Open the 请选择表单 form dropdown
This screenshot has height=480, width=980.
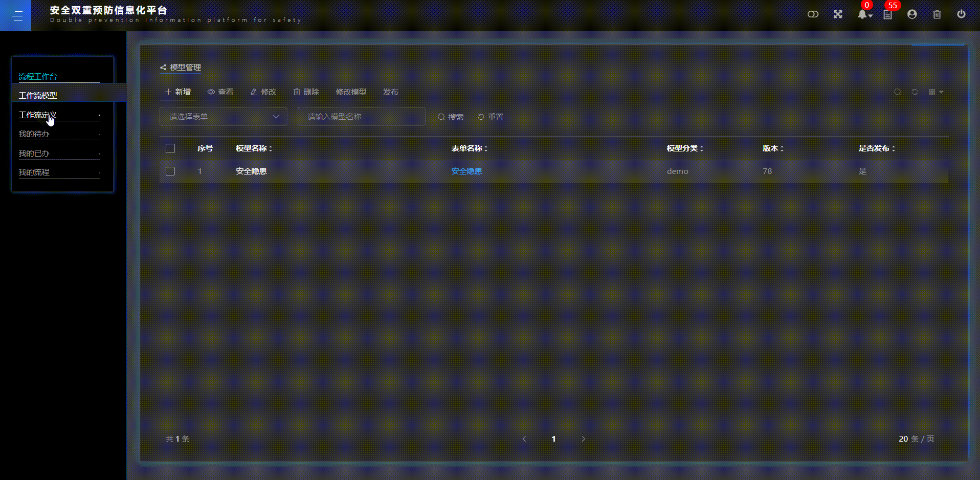[x=224, y=116]
